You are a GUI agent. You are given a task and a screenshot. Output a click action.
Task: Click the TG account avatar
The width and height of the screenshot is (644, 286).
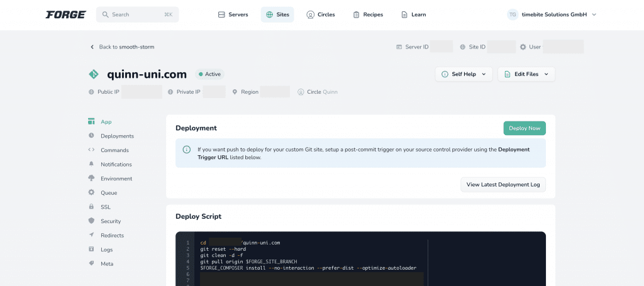tap(513, 14)
